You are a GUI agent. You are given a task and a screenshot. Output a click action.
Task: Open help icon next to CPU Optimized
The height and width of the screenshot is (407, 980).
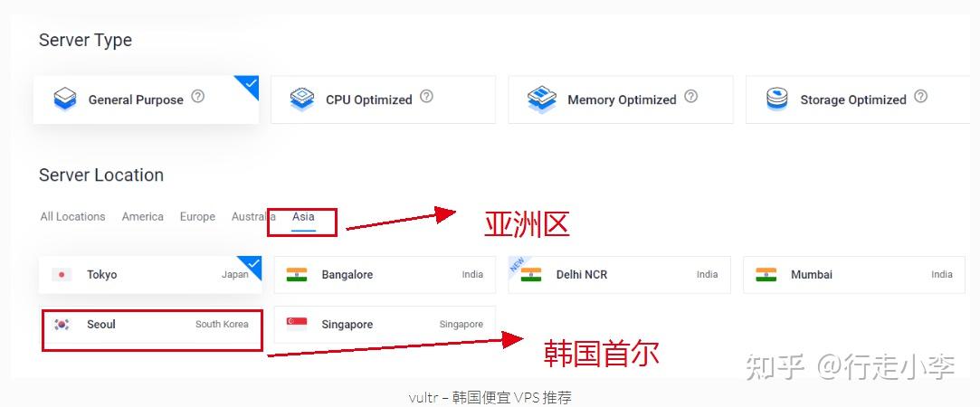tap(426, 97)
